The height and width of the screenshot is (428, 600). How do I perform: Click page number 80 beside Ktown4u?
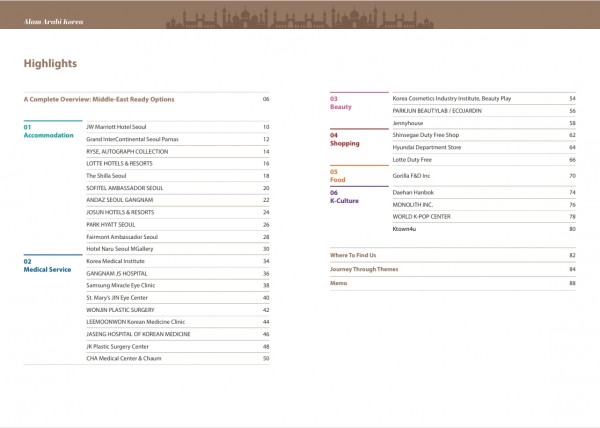572,229
